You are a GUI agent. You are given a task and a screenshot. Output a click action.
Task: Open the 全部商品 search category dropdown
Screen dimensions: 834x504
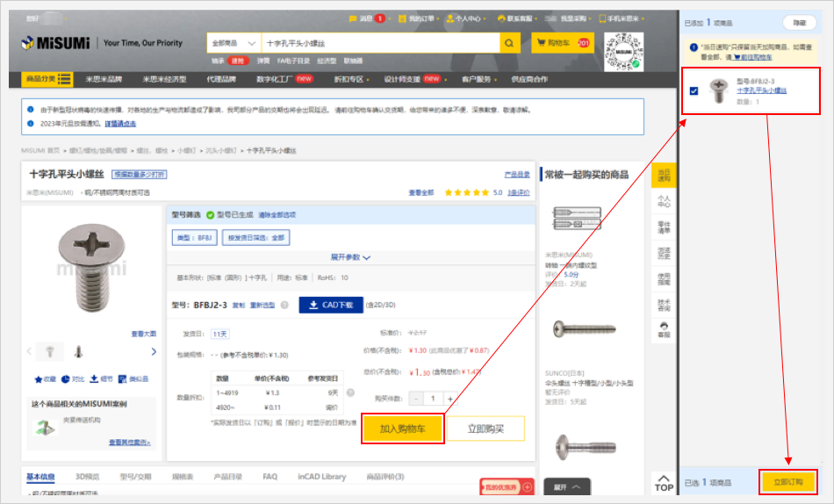point(234,43)
